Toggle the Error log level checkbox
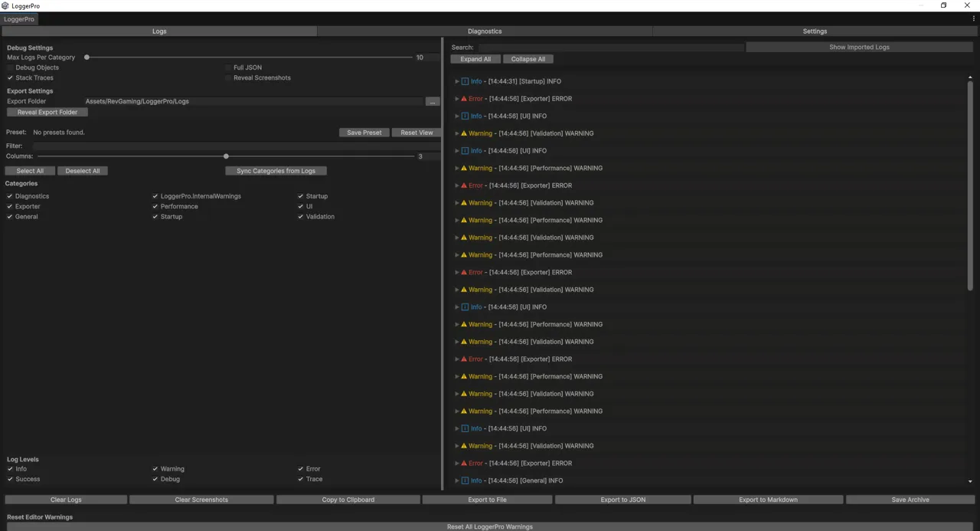Image resolution: width=980 pixels, height=531 pixels. tap(301, 469)
